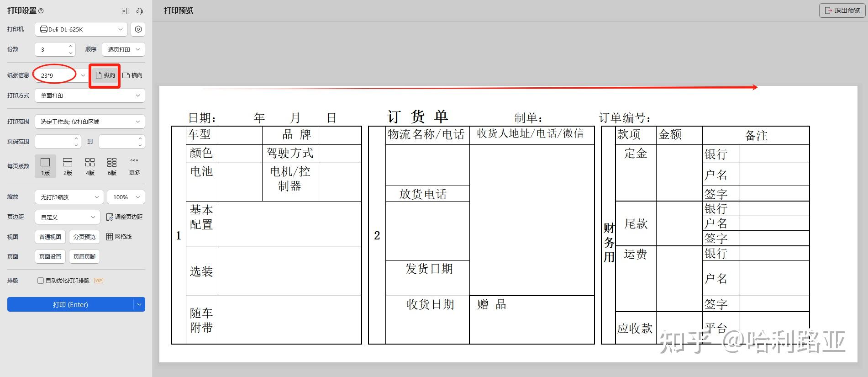Open 100% zoom percentage dropdown
868x377 pixels.
tap(126, 197)
